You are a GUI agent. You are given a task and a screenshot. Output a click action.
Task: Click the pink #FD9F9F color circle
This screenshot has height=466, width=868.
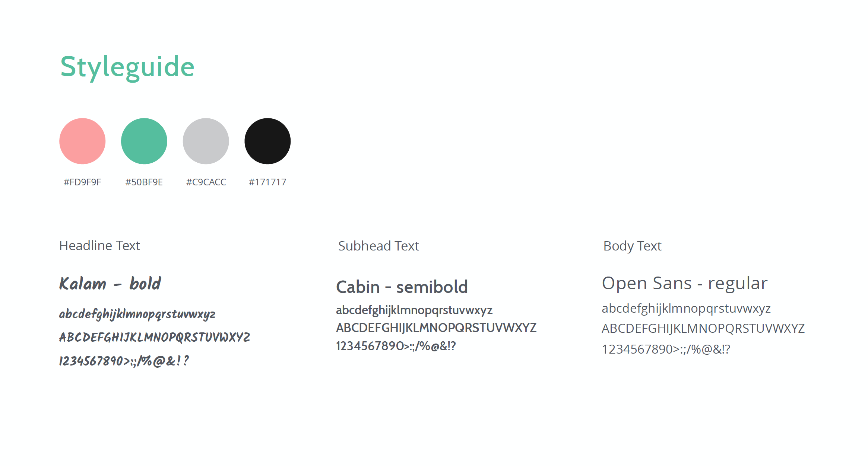[x=82, y=141]
